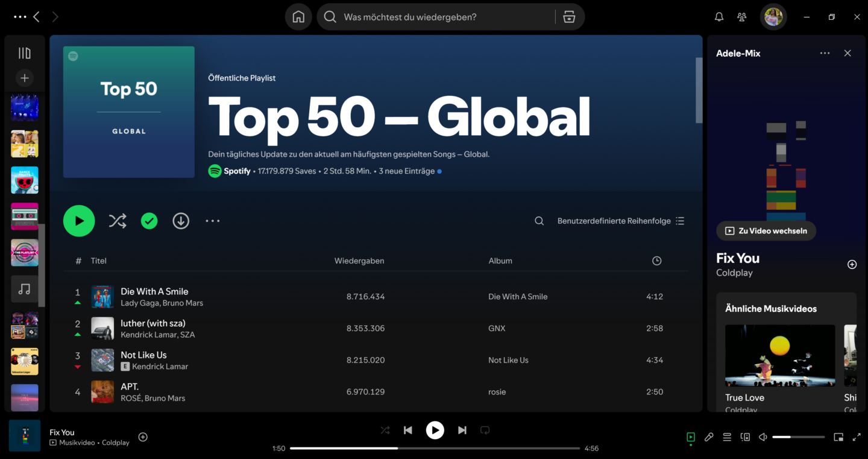This screenshot has height=459, width=868.
Task: Open more options for Adele-Mix panel
Action: click(825, 53)
